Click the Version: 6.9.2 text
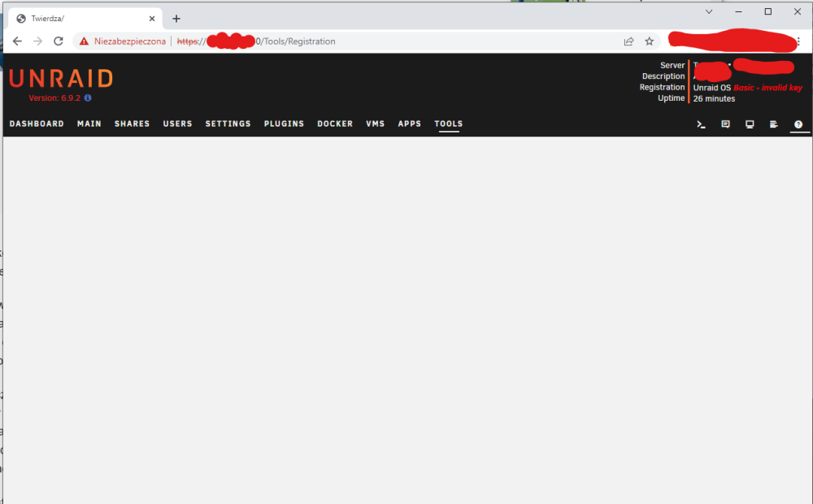The width and height of the screenshot is (813, 504). pos(54,98)
